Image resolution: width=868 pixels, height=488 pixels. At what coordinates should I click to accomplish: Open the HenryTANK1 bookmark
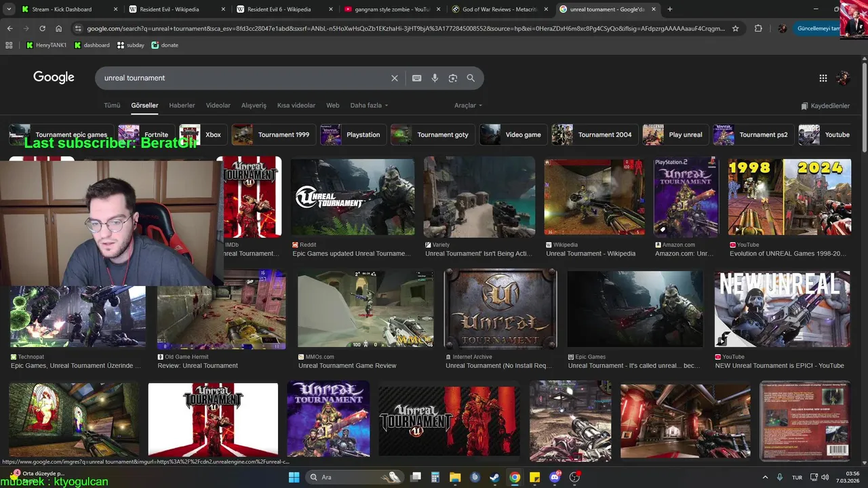47,45
